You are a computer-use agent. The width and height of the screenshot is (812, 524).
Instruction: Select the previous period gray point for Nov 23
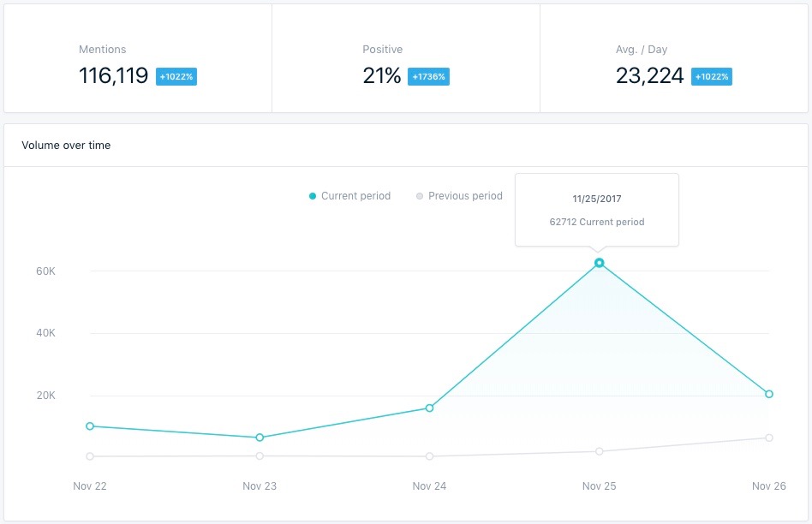(260, 456)
